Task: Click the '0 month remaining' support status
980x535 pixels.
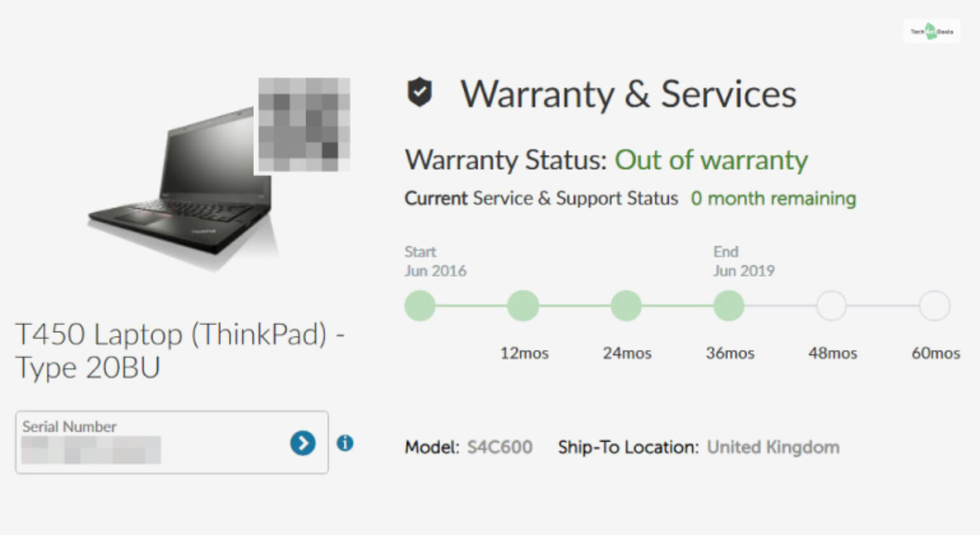Action: 773,198
